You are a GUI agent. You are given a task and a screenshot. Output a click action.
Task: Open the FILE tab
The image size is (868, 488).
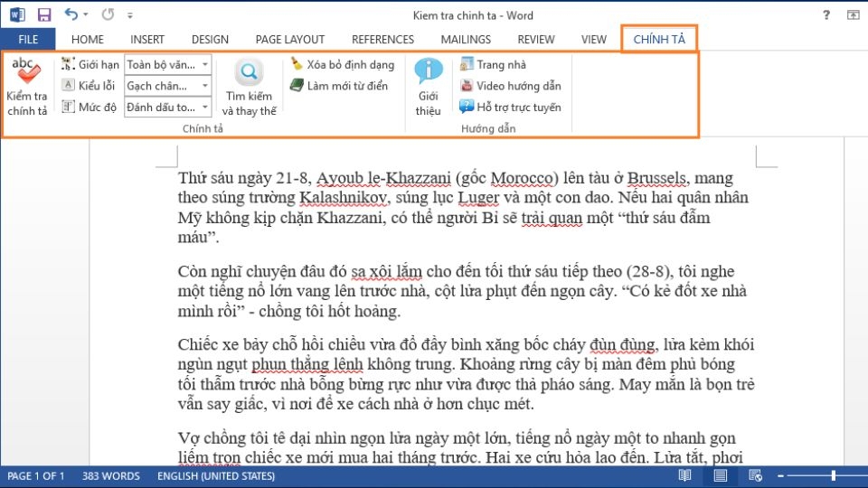pos(28,39)
